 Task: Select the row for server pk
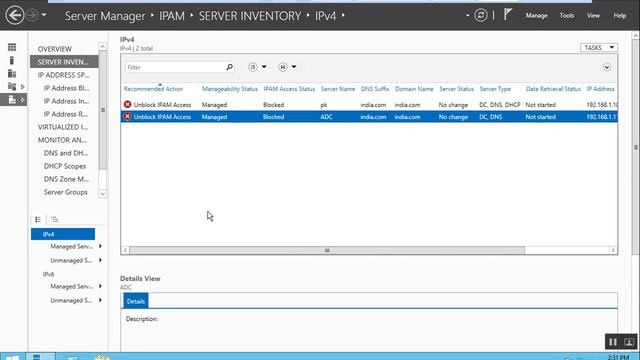(x=369, y=105)
